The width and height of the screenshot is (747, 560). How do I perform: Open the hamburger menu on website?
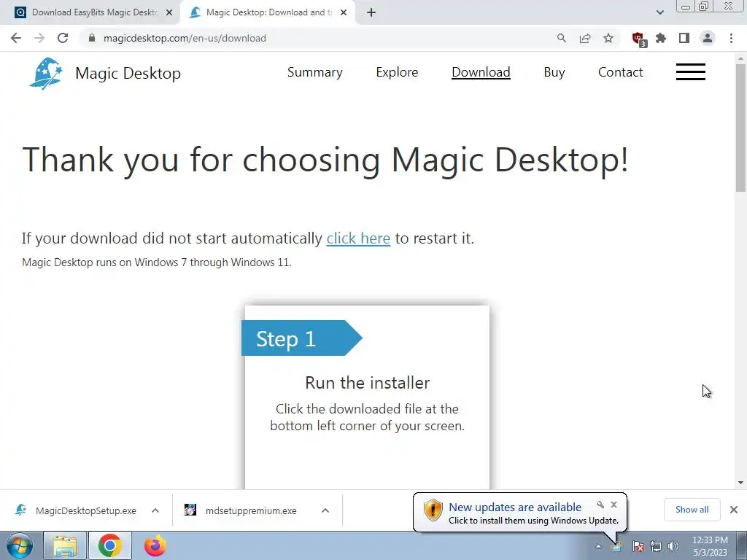(x=690, y=72)
